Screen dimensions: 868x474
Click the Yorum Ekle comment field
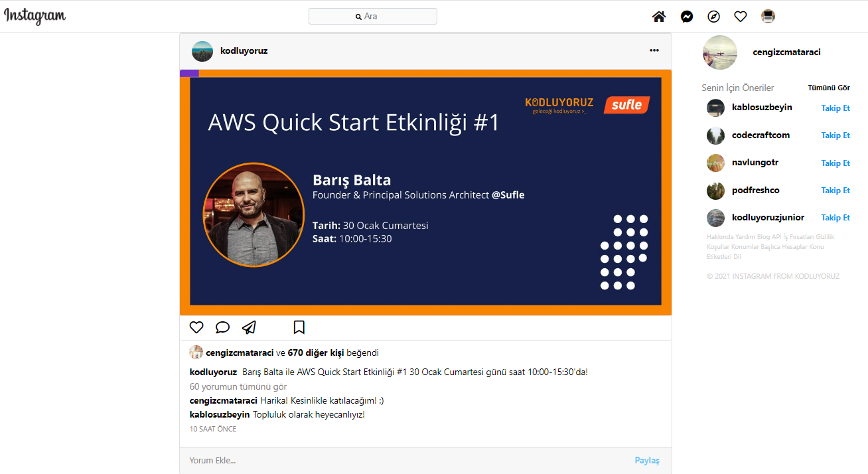[x=405, y=461]
